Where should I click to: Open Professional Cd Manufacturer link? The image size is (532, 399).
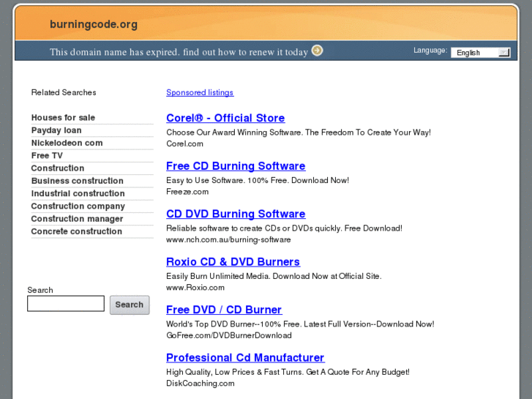click(x=245, y=357)
